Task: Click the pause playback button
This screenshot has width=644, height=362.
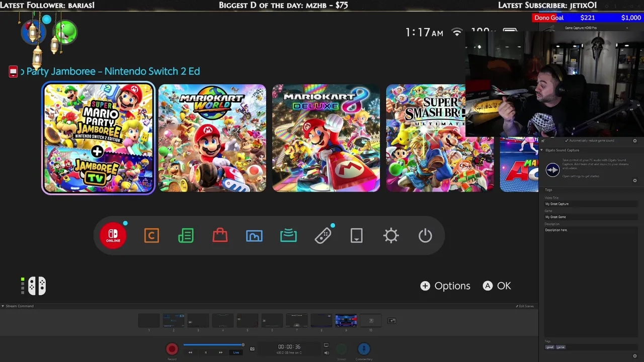Action: tap(205, 352)
